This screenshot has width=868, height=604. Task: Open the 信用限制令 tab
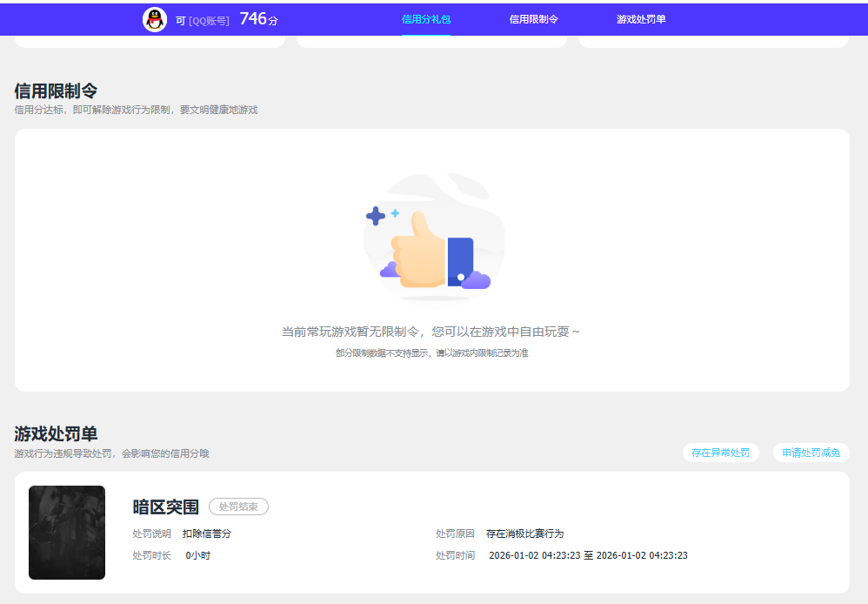pos(531,18)
